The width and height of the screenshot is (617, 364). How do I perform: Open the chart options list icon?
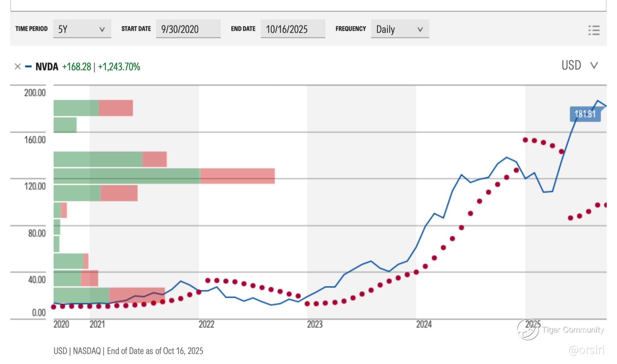point(594,30)
